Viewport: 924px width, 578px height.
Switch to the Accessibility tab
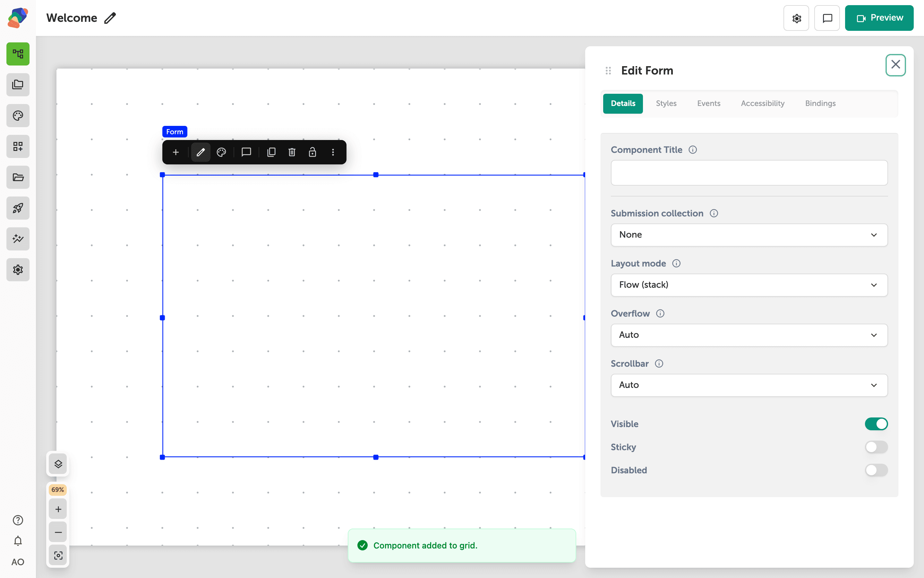763,104
